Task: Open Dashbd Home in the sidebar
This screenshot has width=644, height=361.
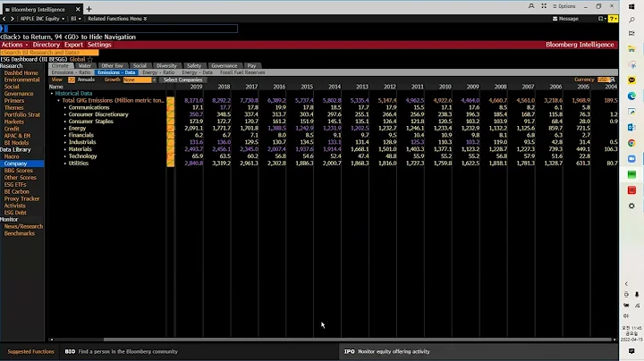Action: (x=21, y=73)
